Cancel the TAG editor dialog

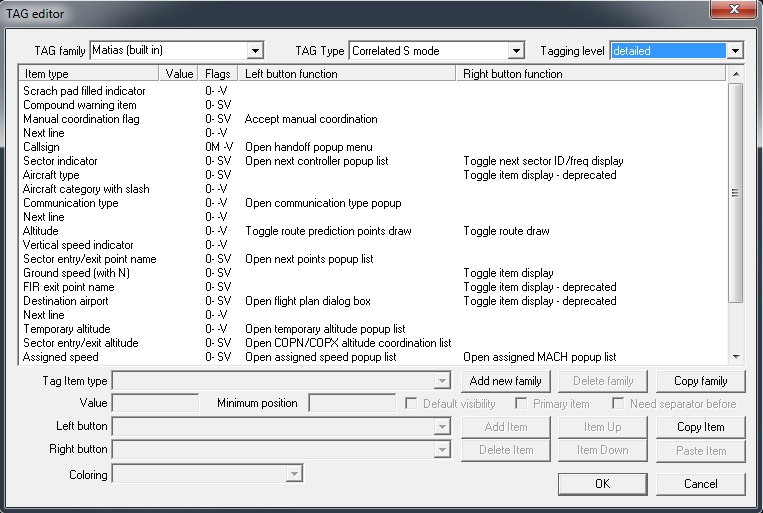pos(700,484)
